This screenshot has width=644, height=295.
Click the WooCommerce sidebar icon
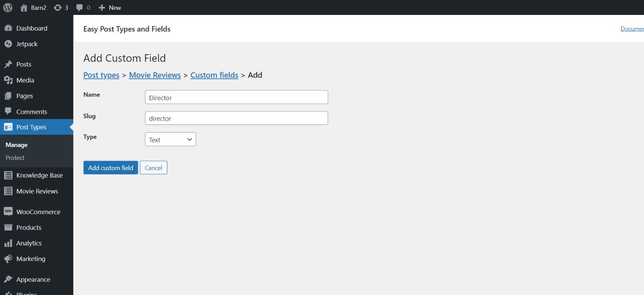(x=9, y=211)
